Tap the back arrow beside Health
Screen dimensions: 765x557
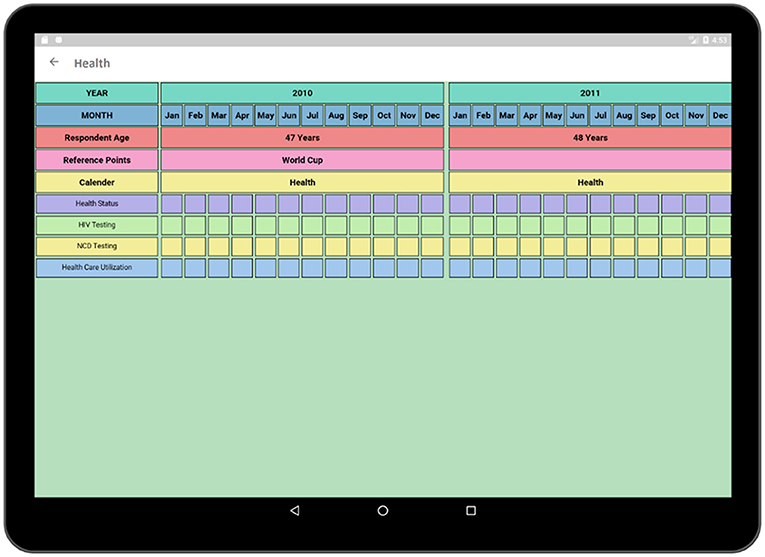(54, 62)
